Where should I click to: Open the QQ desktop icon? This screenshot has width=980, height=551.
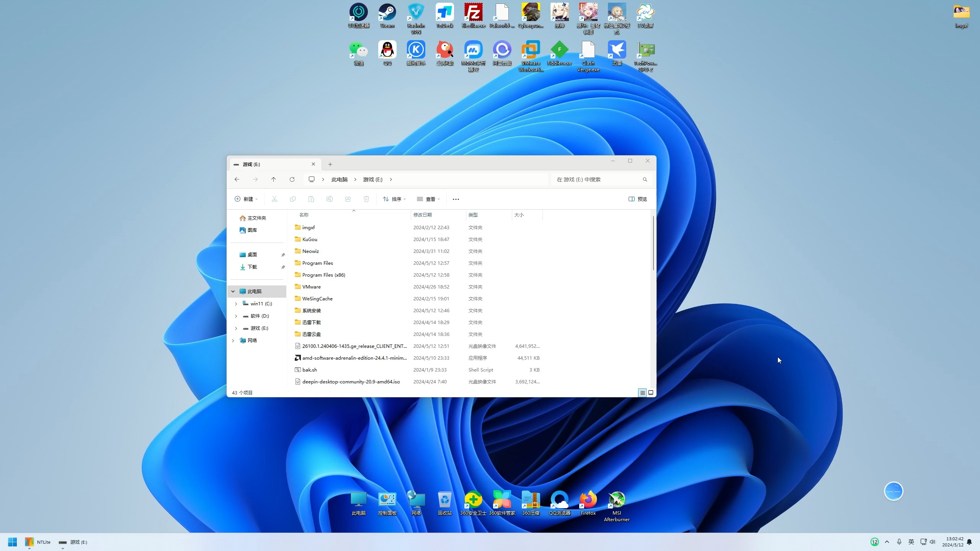click(x=387, y=53)
